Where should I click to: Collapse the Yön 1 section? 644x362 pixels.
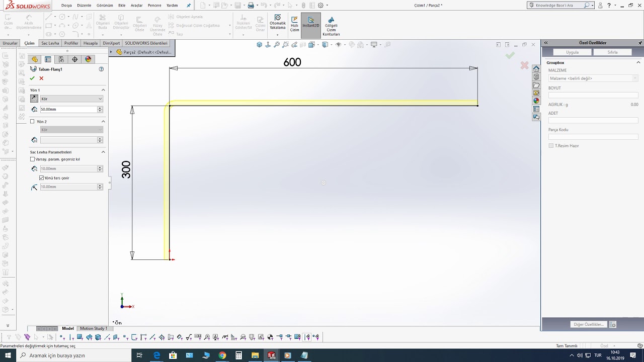pyautogui.click(x=103, y=90)
